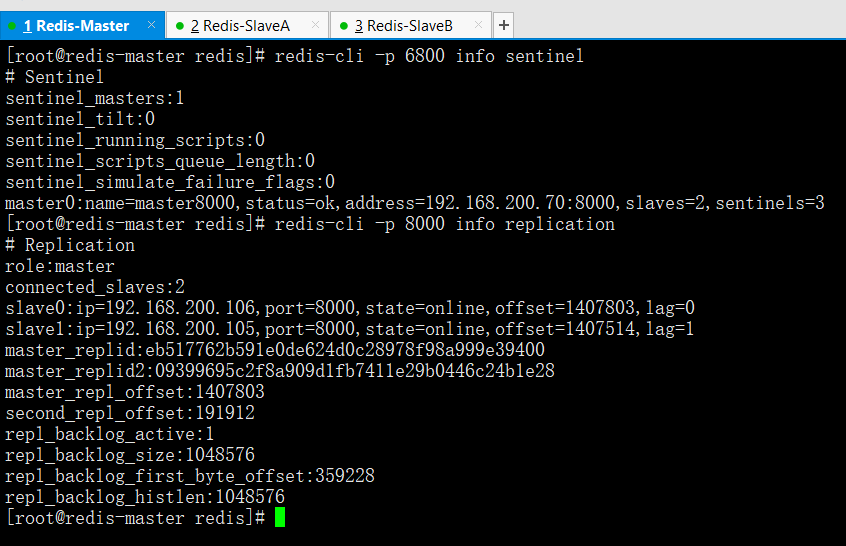Click the '# Sentinel' header line
Screen dimensions: 846x546
coord(54,77)
